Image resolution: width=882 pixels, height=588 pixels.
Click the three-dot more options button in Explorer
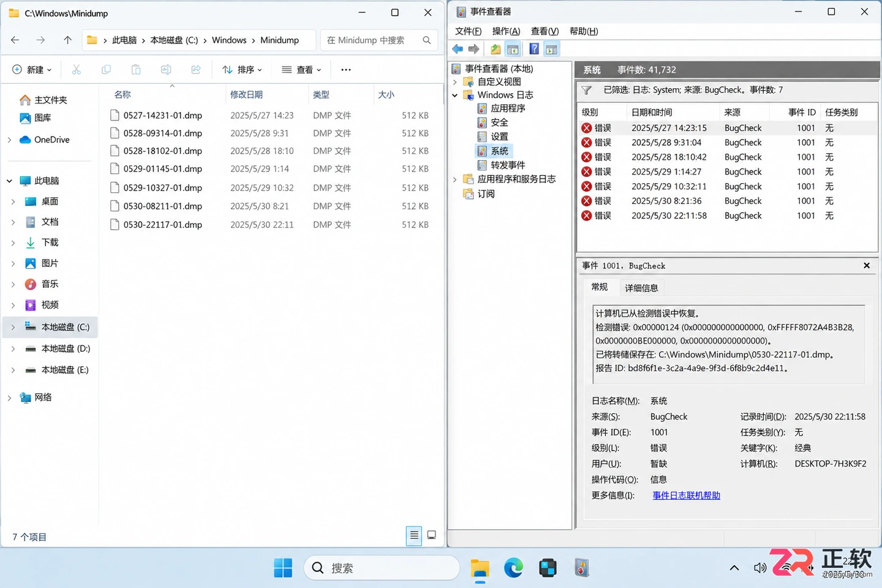(346, 70)
